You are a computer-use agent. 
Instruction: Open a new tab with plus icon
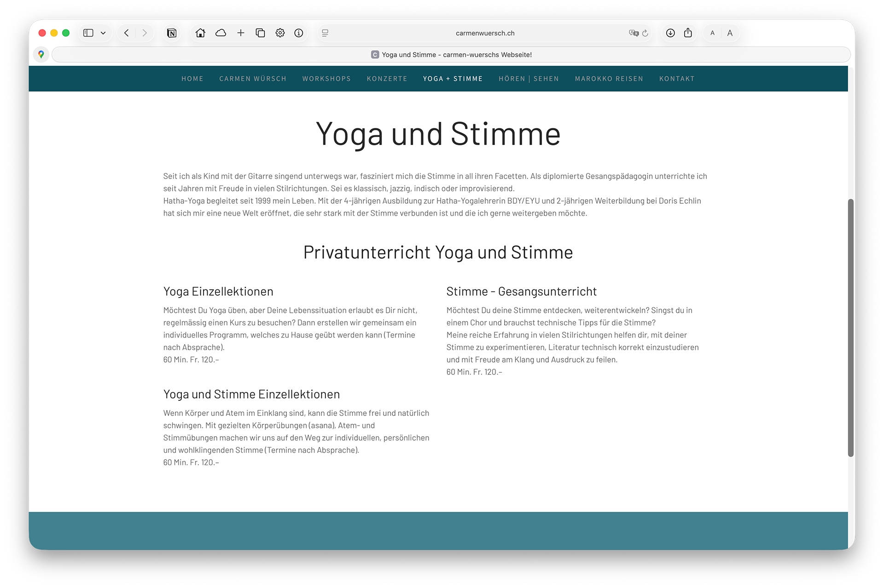pyautogui.click(x=240, y=33)
